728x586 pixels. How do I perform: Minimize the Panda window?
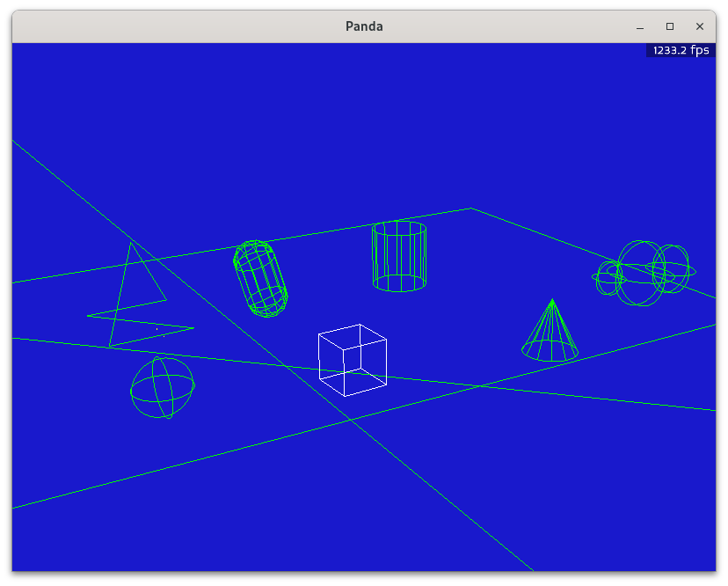coord(640,26)
